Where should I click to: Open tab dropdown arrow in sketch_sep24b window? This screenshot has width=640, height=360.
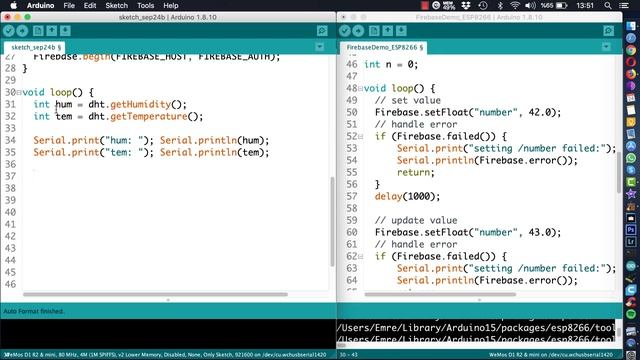(320, 47)
